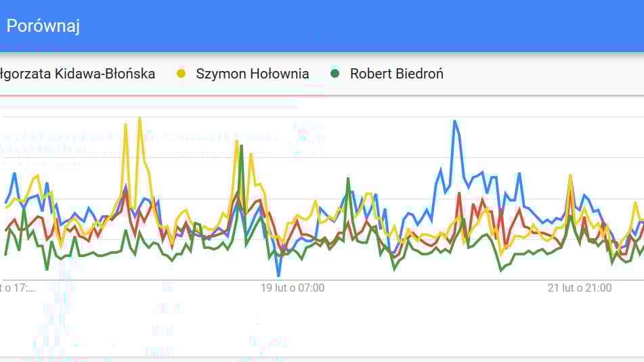This screenshot has height=362, width=644.
Task: Click the 21 lut o 21:00 axis label
Action: [580, 288]
